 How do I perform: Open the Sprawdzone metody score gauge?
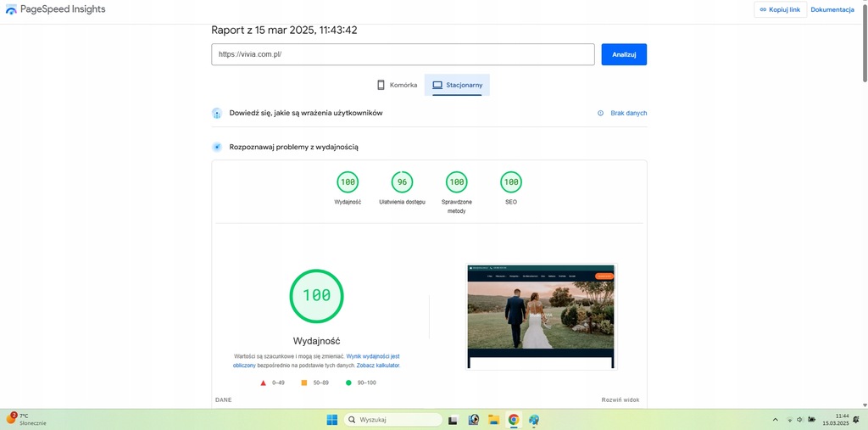click(457, 182)
